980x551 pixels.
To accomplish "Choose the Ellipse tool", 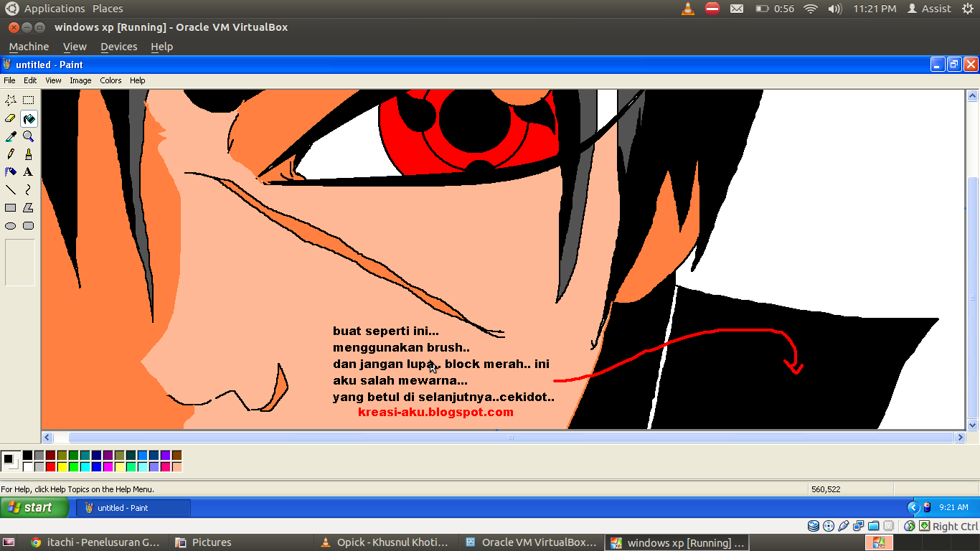I will click(x=11, y=226).
